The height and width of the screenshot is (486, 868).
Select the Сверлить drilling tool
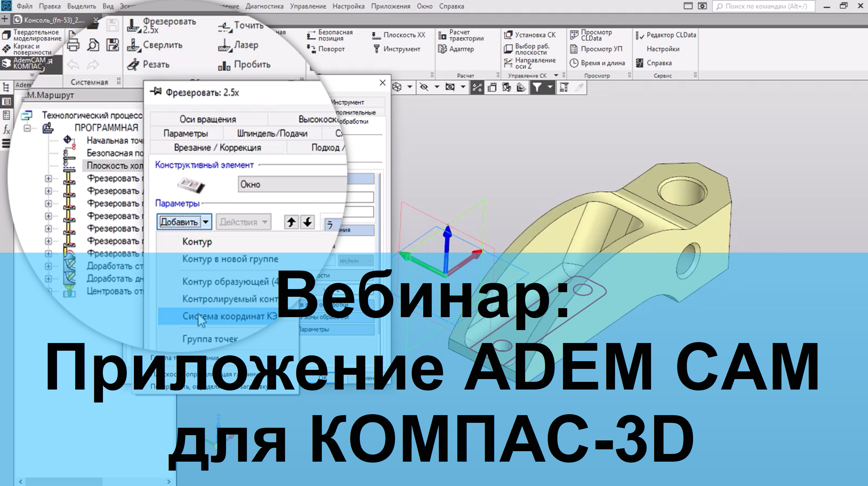(155, 45)
